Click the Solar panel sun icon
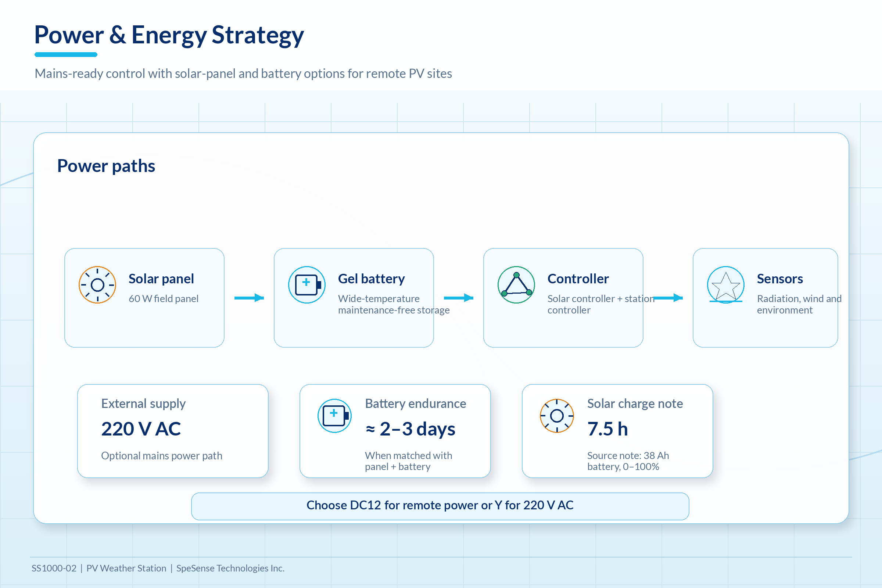The image size is (882, 588). (x=97, y=285)
